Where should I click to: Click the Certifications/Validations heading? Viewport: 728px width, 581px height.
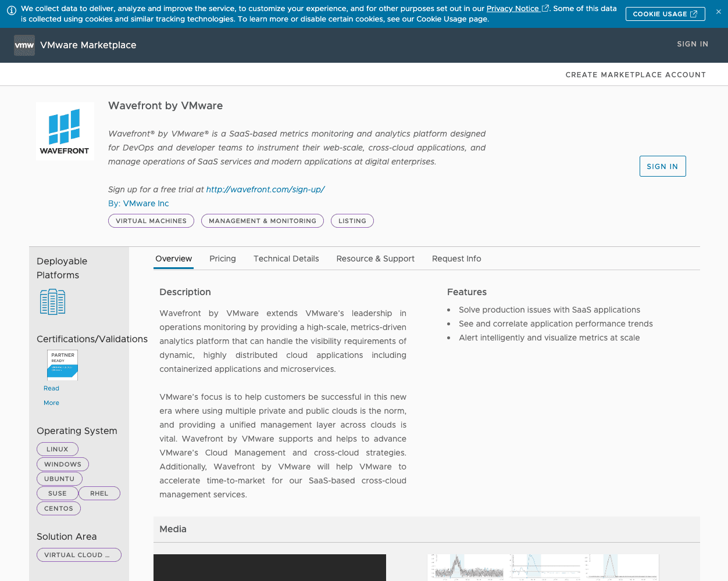point(92,339)
